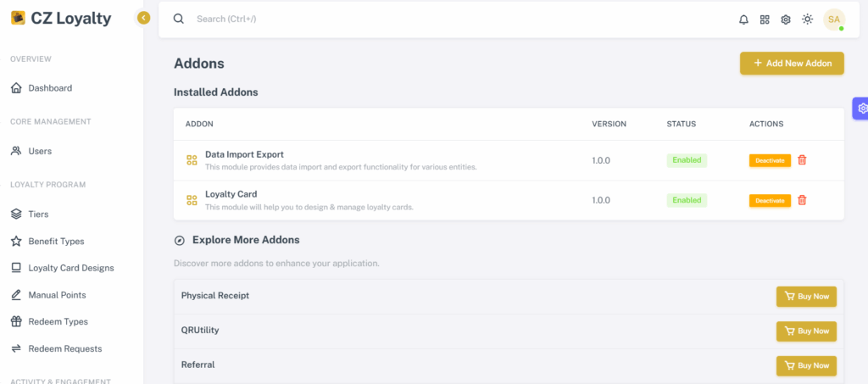
Task: Delete the Loyalty Card addon via trash icon
Action: coord(802,200)
